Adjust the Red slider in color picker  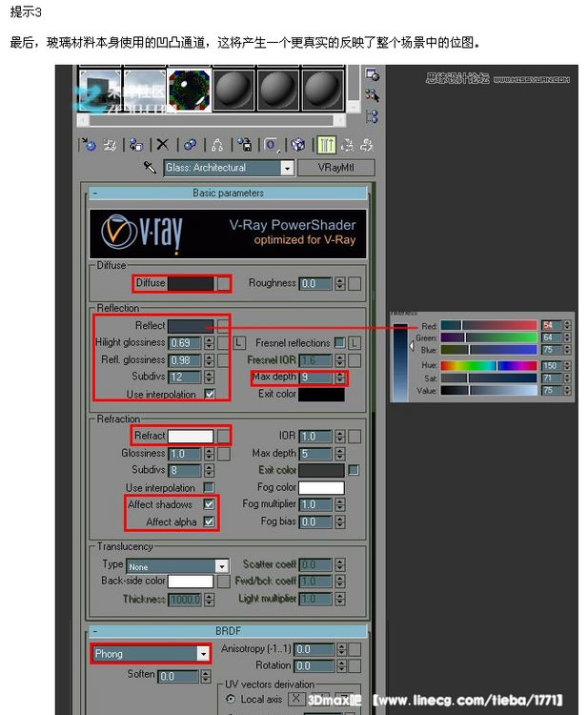(489, 325)
